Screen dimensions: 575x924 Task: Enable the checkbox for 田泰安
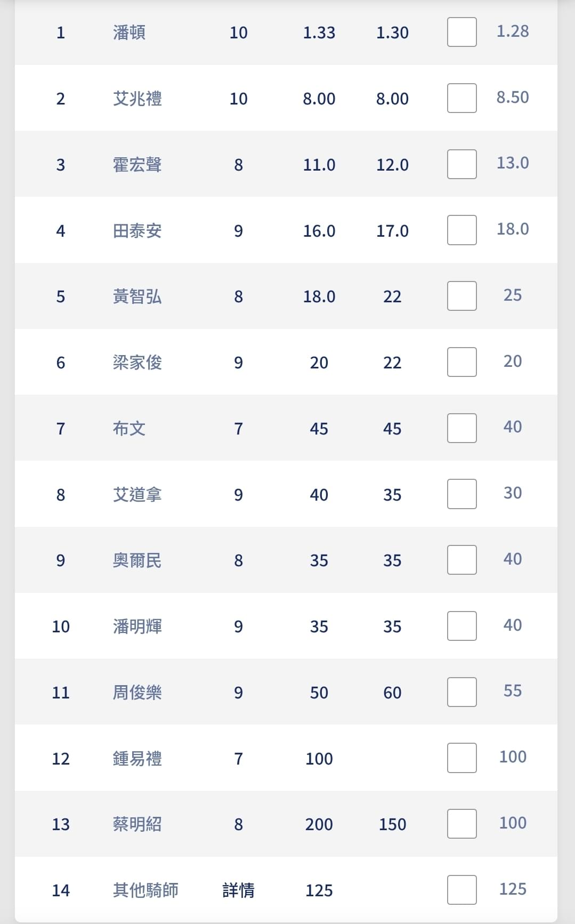coord(461,230)
